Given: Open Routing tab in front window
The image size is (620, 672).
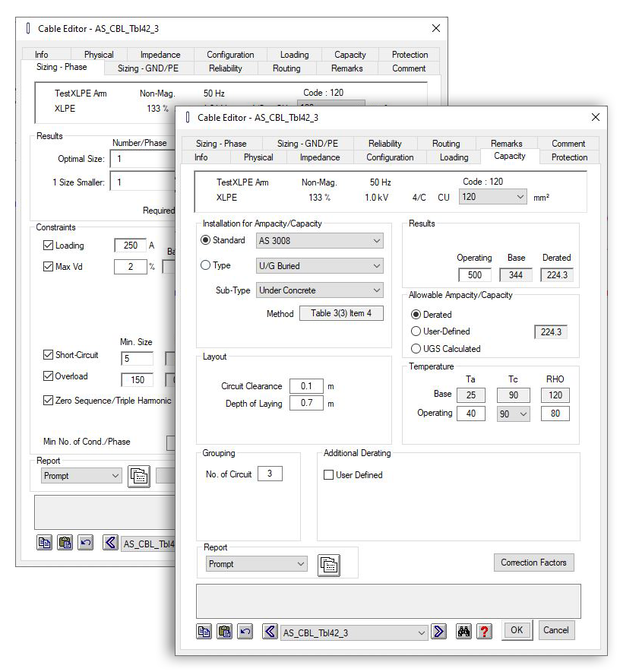Looking at the screenshot, I should coord(446,144).
